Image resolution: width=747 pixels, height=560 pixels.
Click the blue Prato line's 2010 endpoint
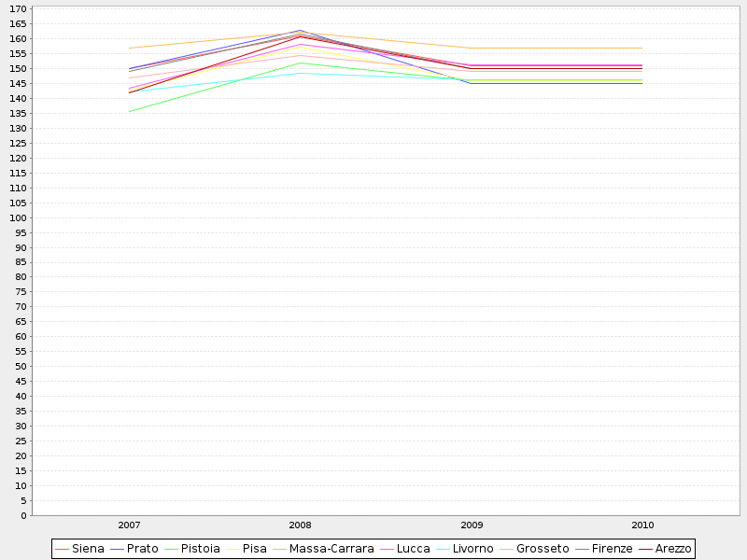[642, 84]
